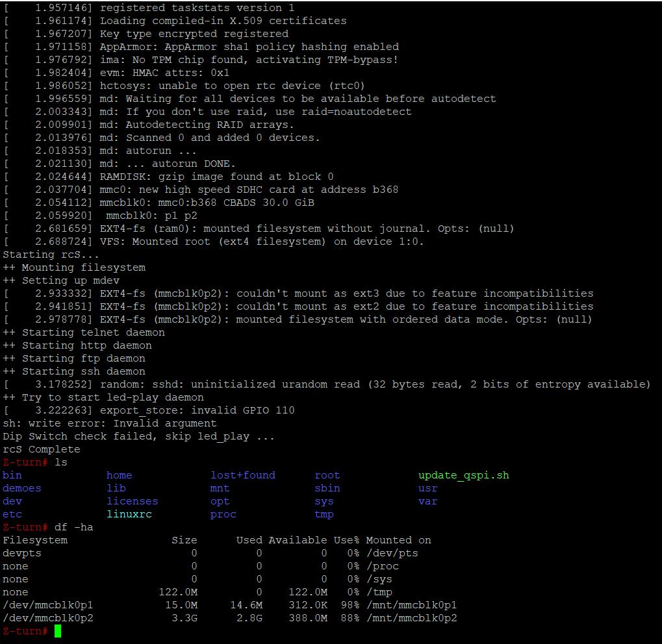Screen dimensions: 662x644
Task: Click the '/tmp' mount point in df output
Action: (379, 592)
